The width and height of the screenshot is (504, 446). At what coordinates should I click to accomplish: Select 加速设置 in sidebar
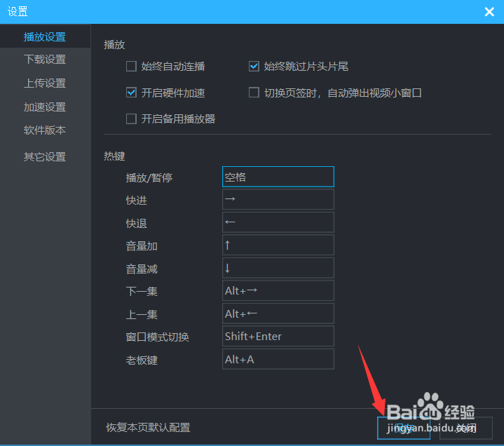pos(45,107)
